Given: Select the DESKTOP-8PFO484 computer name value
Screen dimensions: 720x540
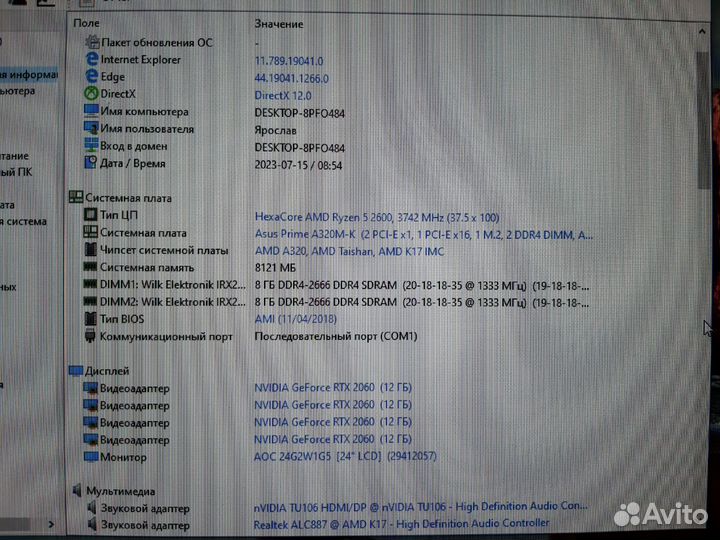Looking at the screenshot, I should [x=299, y=113].
